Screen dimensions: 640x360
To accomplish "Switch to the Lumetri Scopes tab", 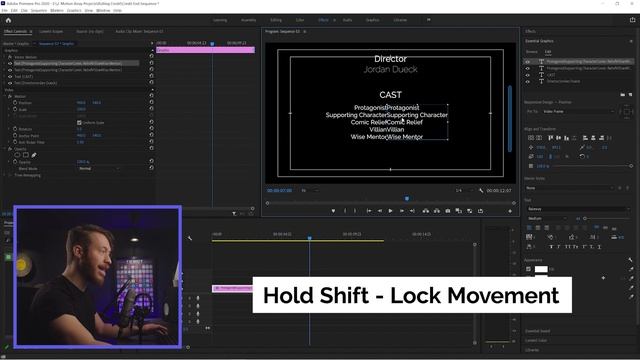I will click(51, 31).
